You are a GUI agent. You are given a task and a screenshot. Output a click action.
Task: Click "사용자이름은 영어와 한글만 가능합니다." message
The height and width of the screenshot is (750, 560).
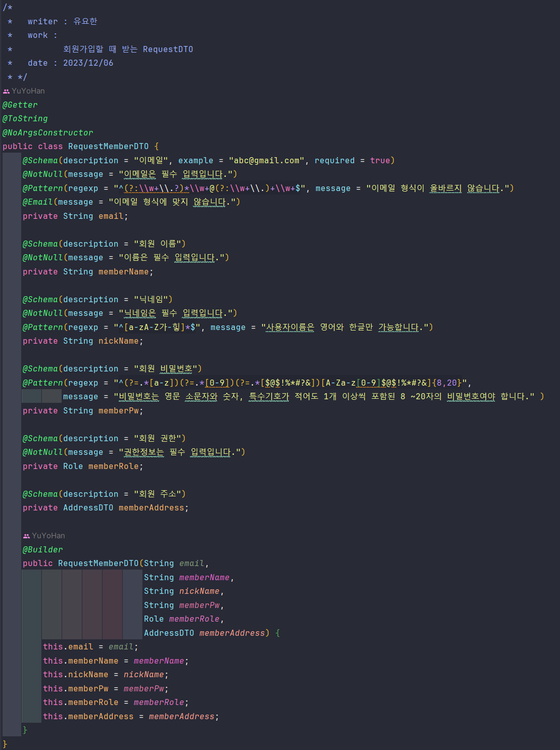(x=344, y=327)
